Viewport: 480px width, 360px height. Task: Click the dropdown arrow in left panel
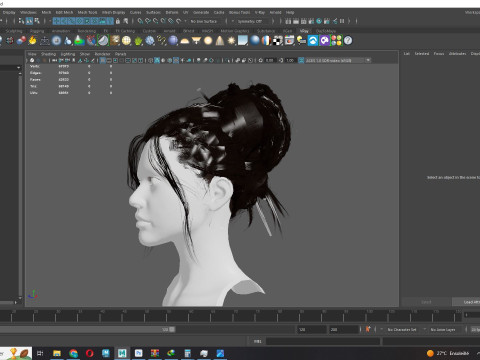click(x=18, y=67)
